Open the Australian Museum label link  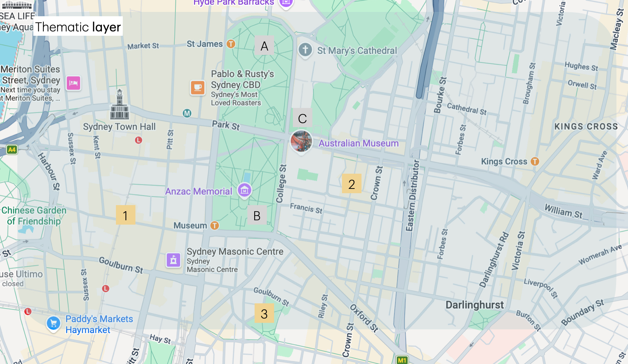click(359, 143)
